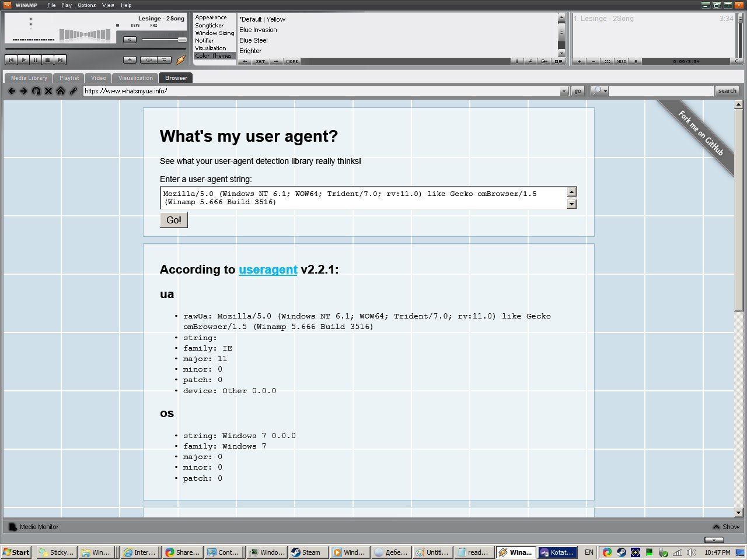
Task: Mute audio with the speaker button
Action: tap(130, 40)
